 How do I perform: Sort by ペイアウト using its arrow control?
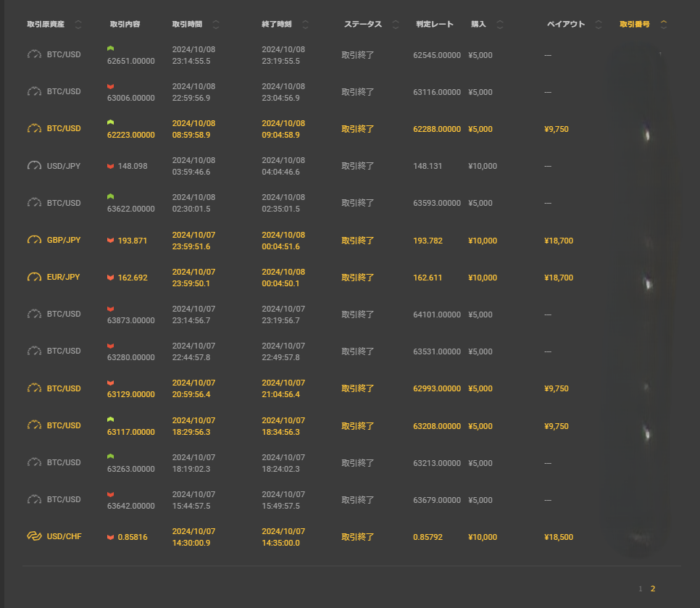point(599,25)
